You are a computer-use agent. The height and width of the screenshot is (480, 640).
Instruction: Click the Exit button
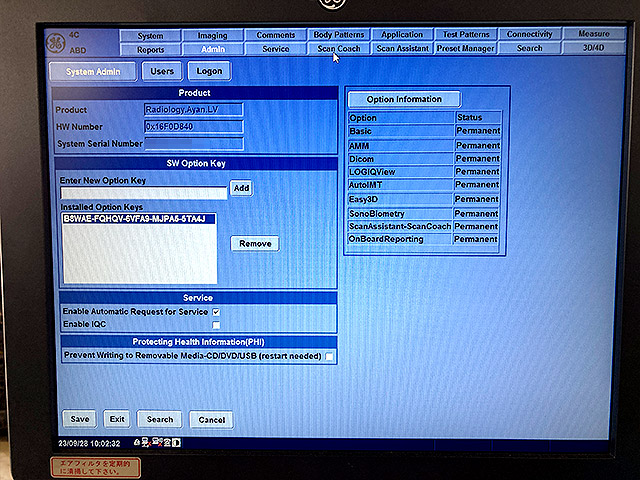click(117, 419)
